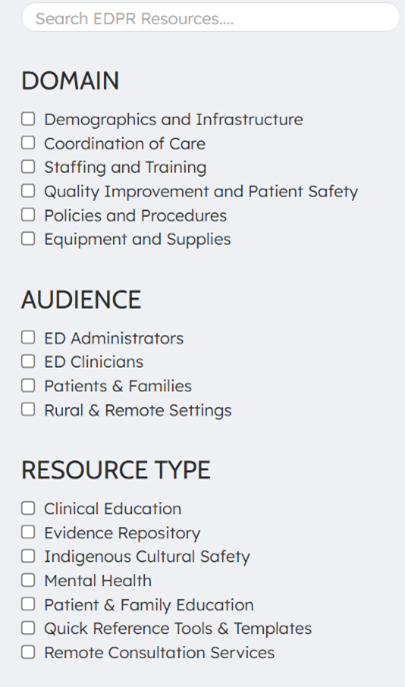The image size is (405, 687).
Task: Click the ED Clinicians label text
Action: (x=94, y=362)
